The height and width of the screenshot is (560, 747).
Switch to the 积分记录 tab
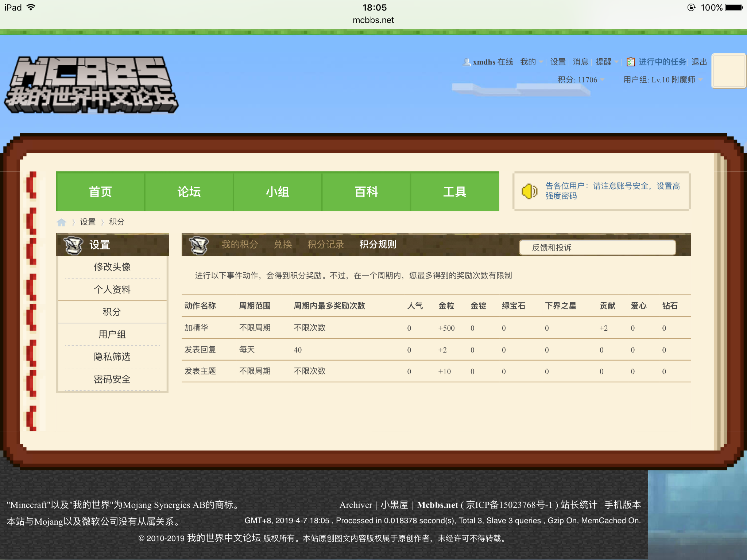click(x=325, y=245)
